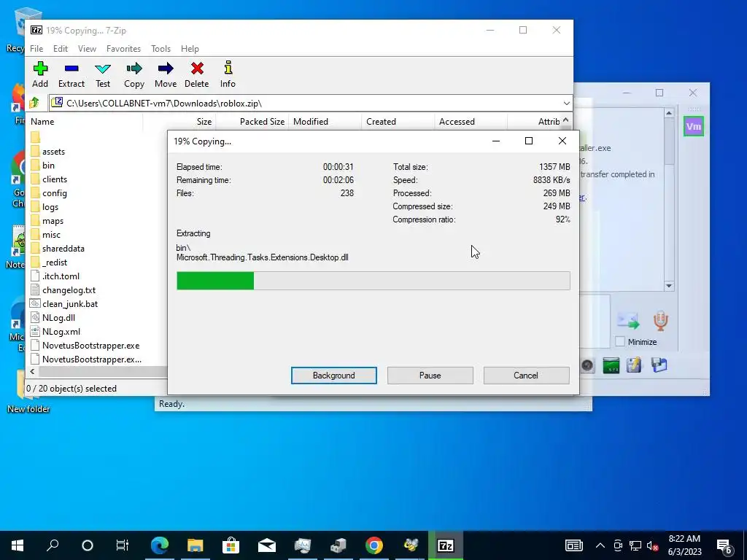Show hidden system tray icons

coord(600,545)
